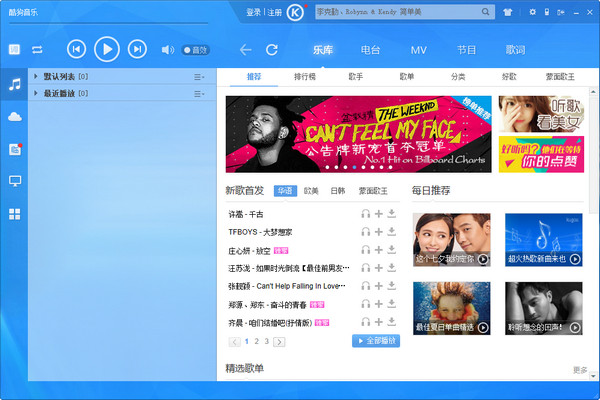Screen dimensions: 600x400
Task: Go to next page of new songs
Action: (x=279, y=342)
